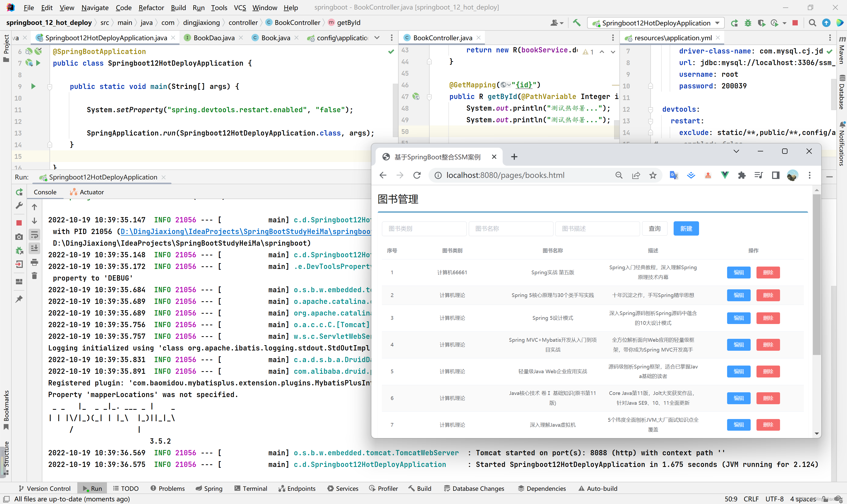847x504 pixels.
Task: Open browser side panel icon
Action: (x=776, y=175)
